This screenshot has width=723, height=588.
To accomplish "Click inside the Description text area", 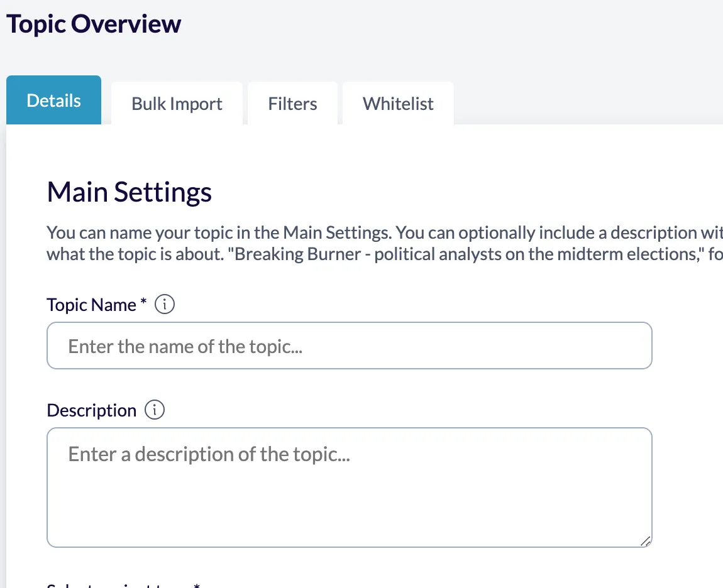I will click(x=350, y=487).
